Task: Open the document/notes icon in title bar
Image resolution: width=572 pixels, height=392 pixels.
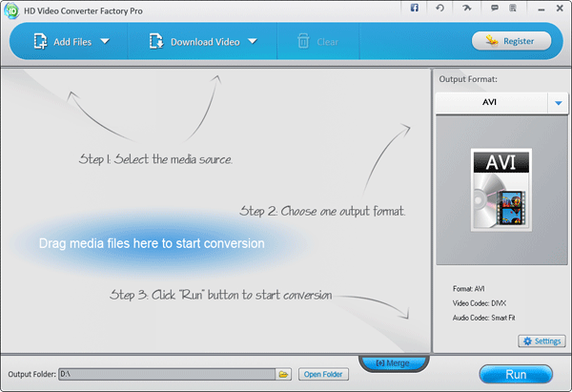Action: [x=514, y=8]
